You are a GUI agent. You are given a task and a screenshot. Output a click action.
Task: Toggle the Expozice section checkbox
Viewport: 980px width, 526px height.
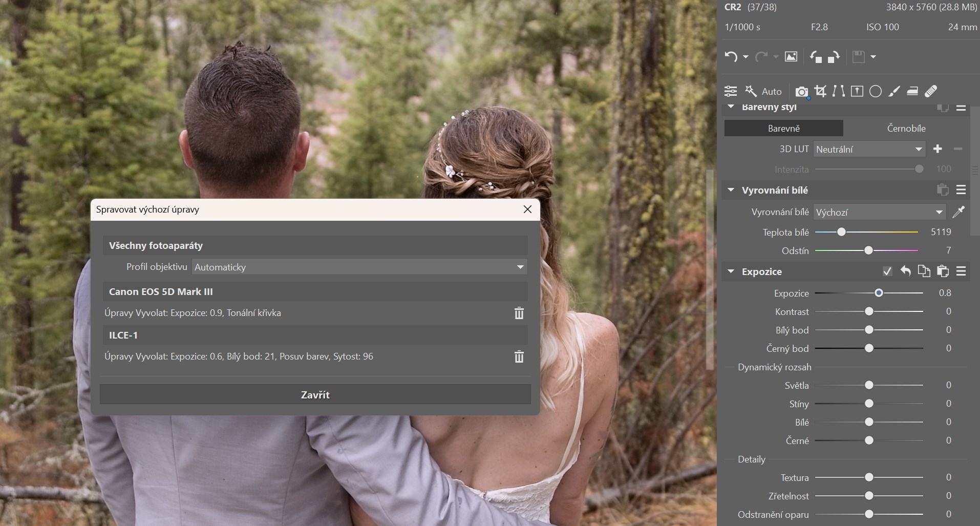(x=887, y=271)
